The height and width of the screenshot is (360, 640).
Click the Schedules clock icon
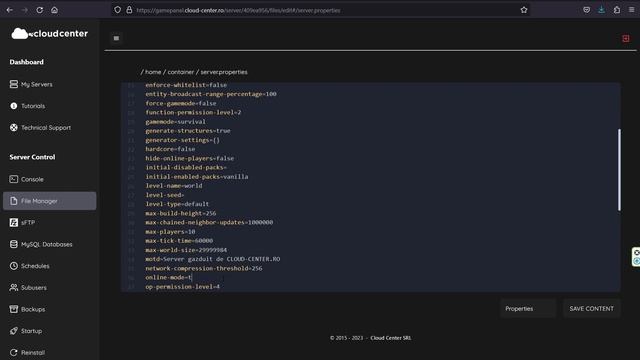13,266
